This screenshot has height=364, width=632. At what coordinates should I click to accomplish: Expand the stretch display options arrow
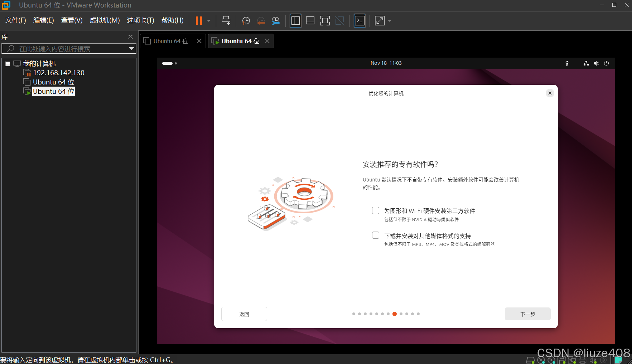click(390, 21)
